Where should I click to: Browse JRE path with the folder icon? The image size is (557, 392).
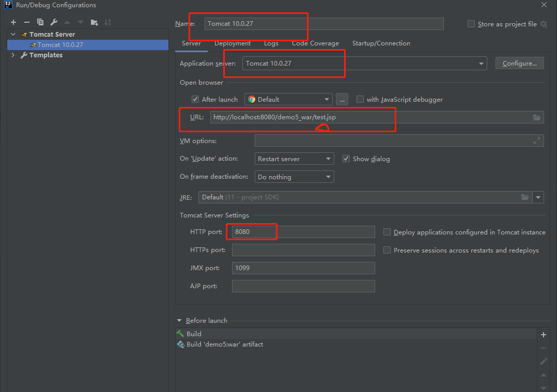[x=524, y=197]
